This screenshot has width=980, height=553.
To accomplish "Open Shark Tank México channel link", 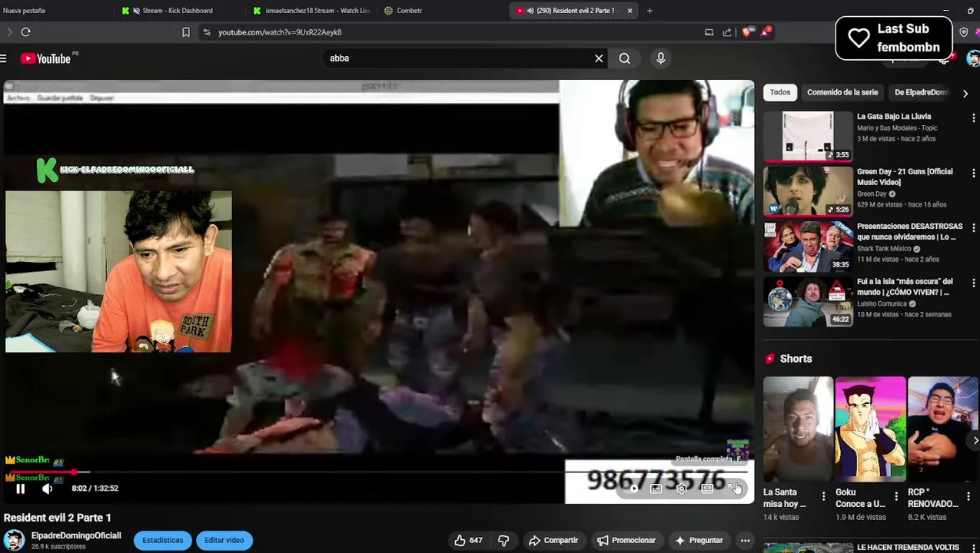I will (x=884, y=249).
